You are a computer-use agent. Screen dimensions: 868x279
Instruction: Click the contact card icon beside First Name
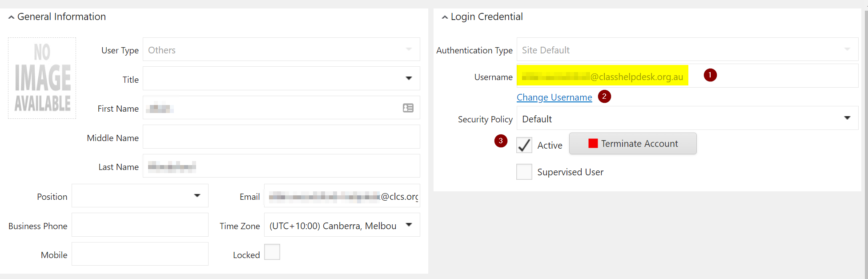tap(408, 108)
